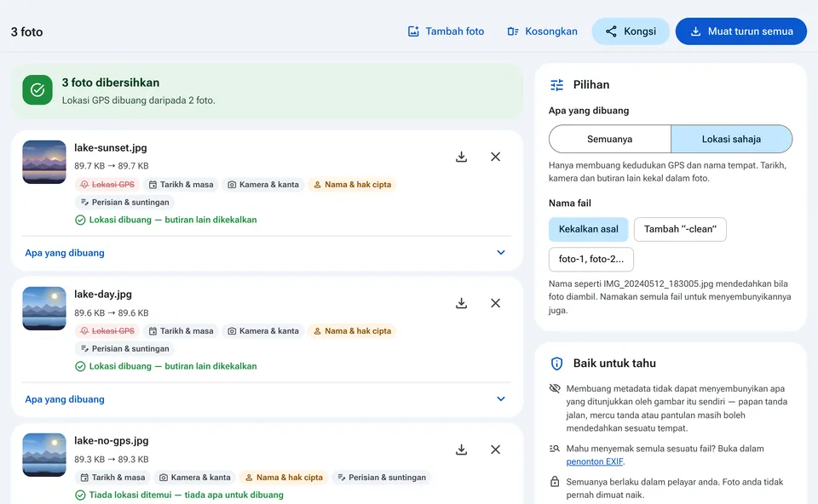Viewport: 818px width, 504px height.
Task: Click Tarikh & masa tag on lake-no-gps.jpg
Action: click(x=112, y=478)
